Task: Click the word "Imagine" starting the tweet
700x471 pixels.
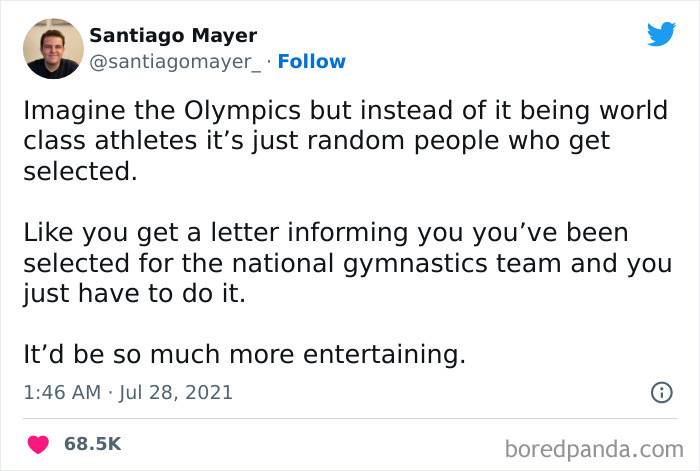Action: click(x=70, y=109)
